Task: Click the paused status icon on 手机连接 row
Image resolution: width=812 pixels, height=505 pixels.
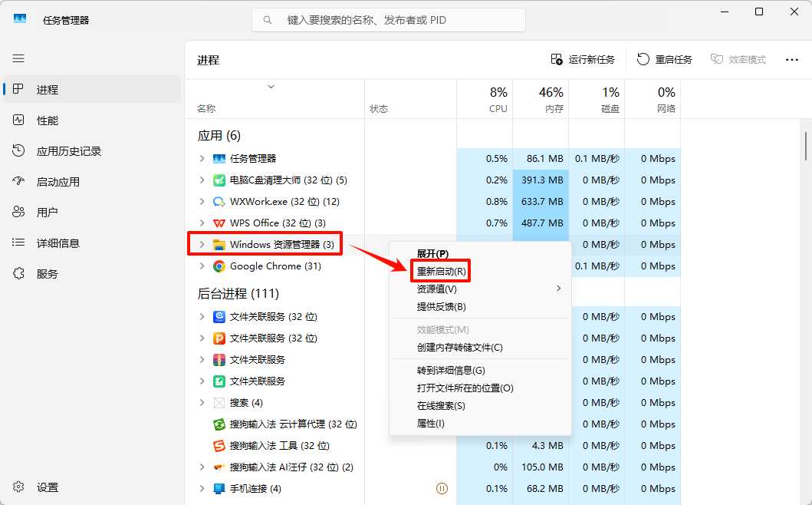Action: tap(442, 488)
